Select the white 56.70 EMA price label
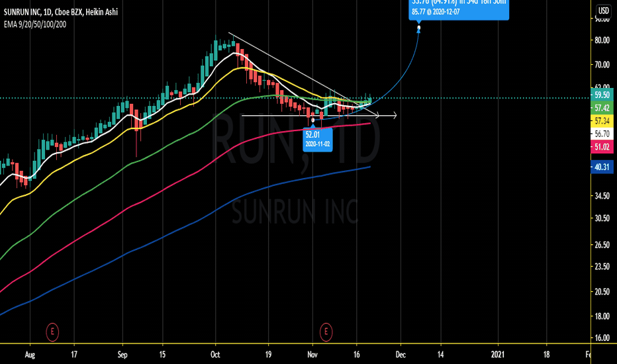 pos(602,134)
